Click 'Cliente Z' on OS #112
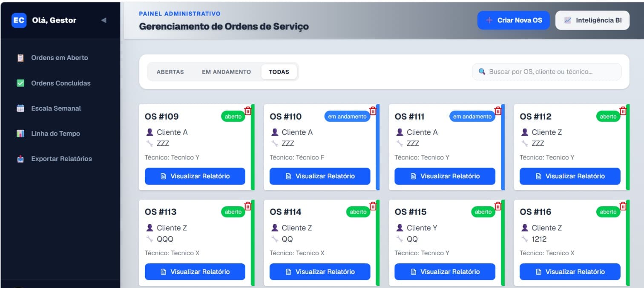644x288 pixels. [547, 132]
